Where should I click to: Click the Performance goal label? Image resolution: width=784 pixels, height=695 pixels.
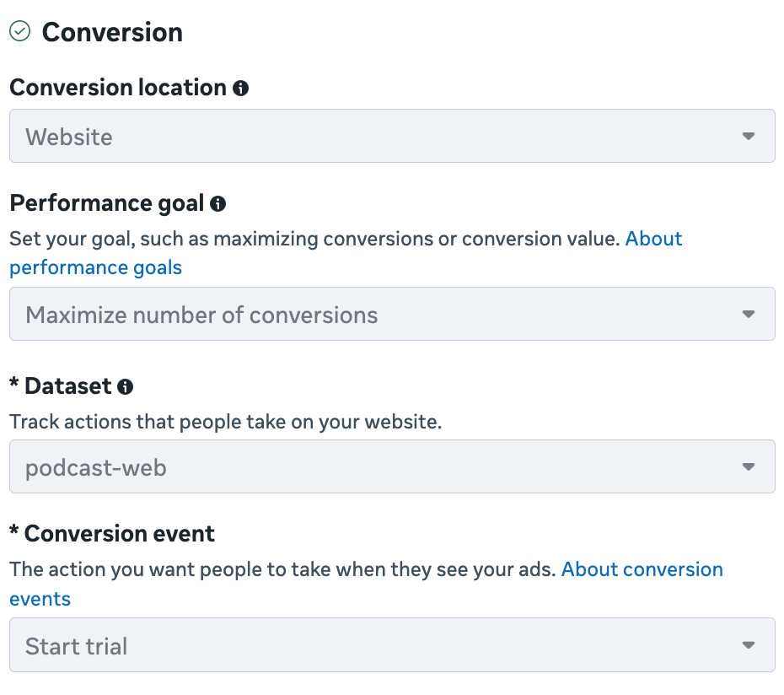(106, 203)
